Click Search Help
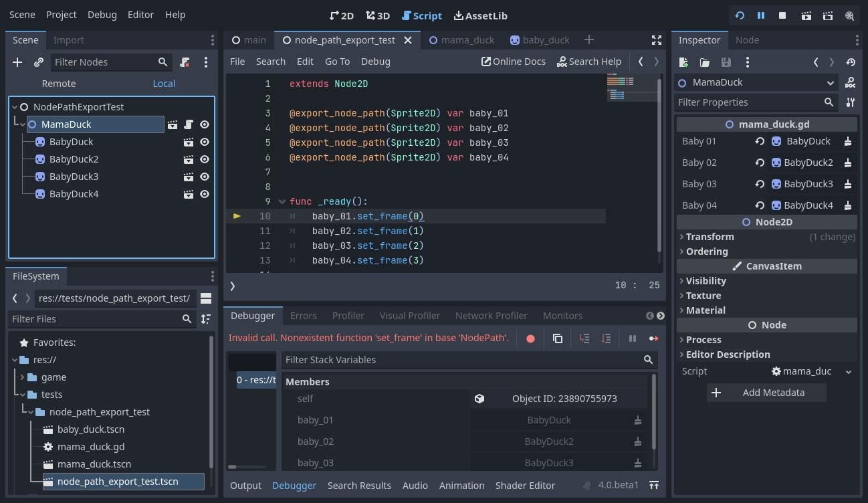 pyautogui.click(x=589, y=62)
